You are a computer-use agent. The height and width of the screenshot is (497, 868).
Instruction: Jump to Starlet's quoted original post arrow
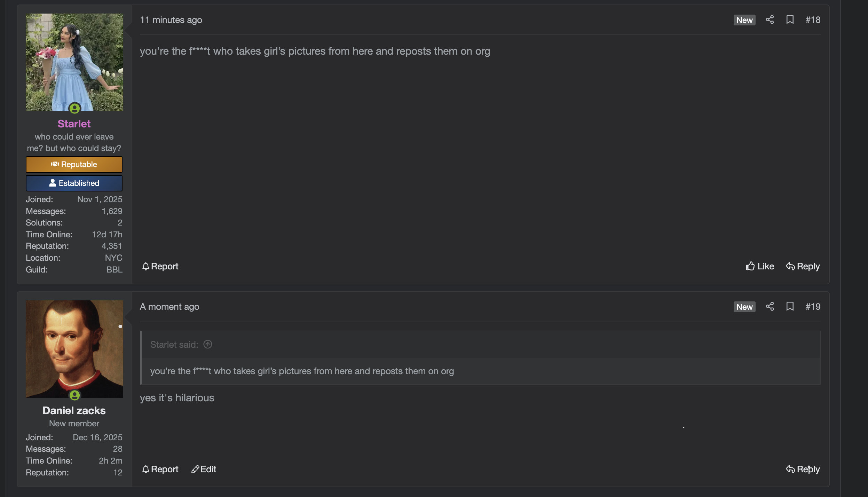pyautogui.click(x=208, y=345)
